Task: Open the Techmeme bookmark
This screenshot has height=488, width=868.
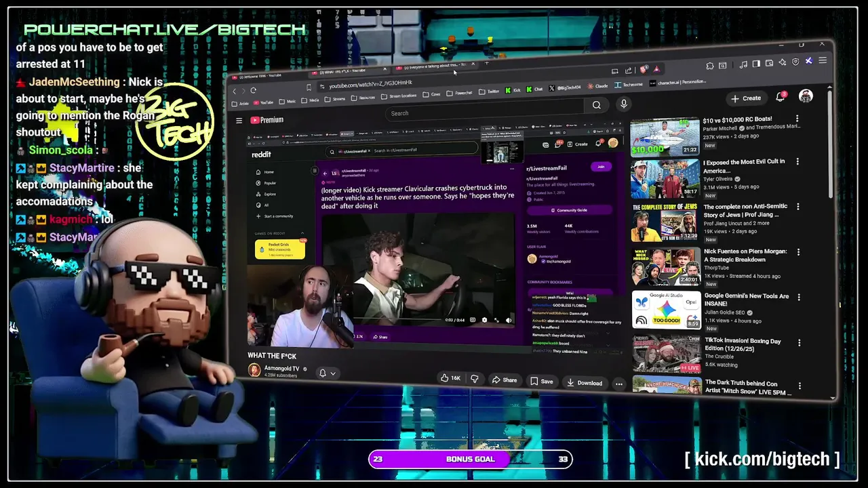Action: pos(629,85)
